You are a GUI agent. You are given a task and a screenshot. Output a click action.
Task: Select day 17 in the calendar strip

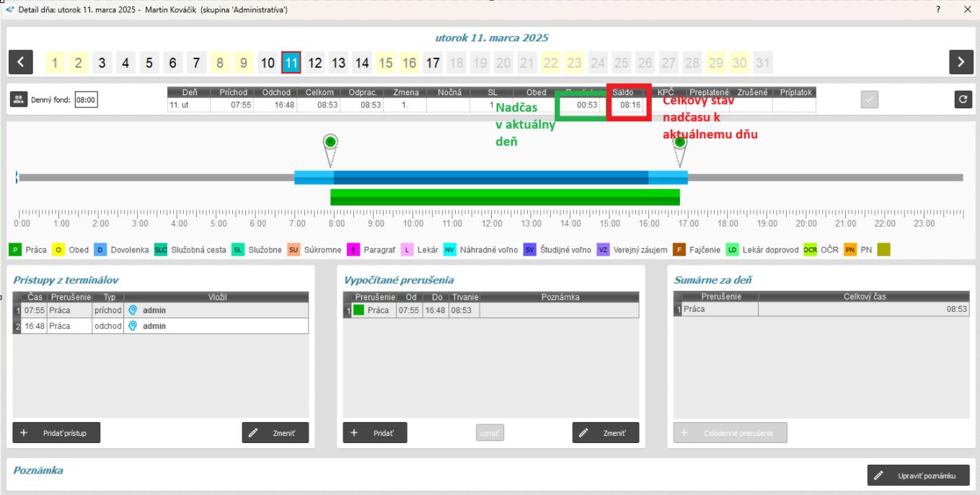click(x=432, y=63)
